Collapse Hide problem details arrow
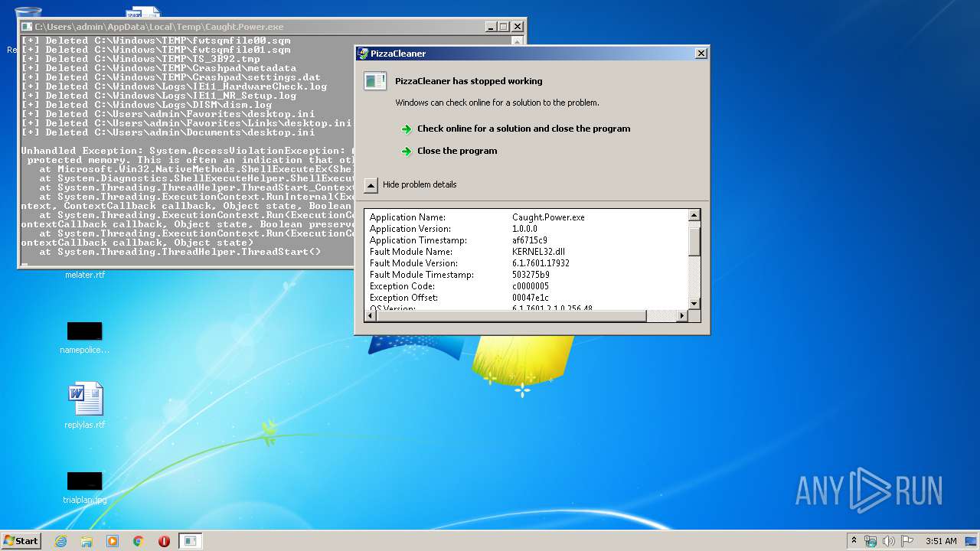Viewport: 980px width, 551px height. [371, 184]
